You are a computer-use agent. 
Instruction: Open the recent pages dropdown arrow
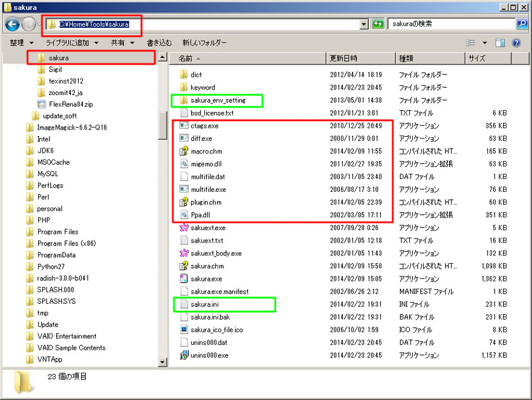40,24
